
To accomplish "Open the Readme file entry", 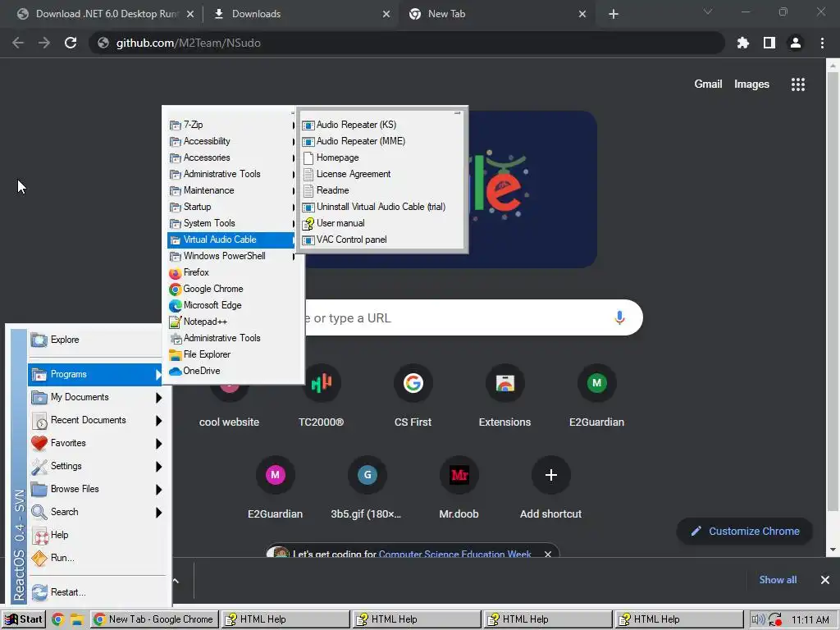I will (x=381, y=190).
